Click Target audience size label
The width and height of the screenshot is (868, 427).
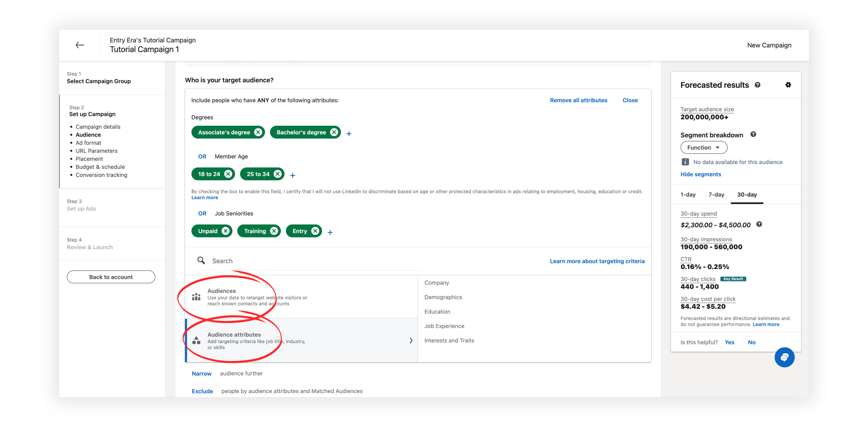(707, 109)
